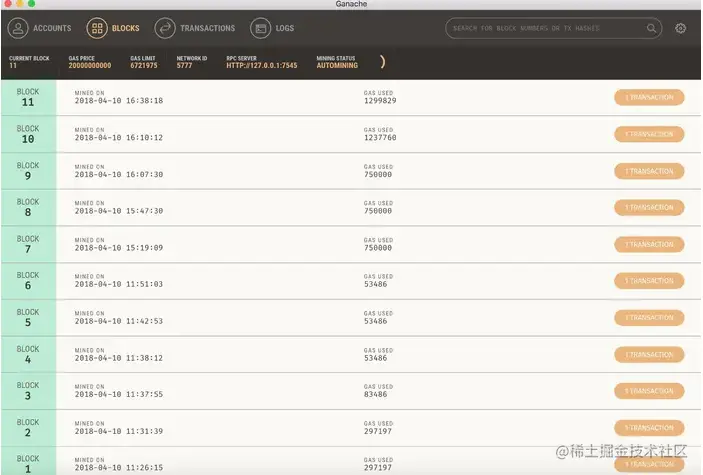Screen dimensions: 703x475
Task: Open Block 11 transaction button
Action: point(649,97)
